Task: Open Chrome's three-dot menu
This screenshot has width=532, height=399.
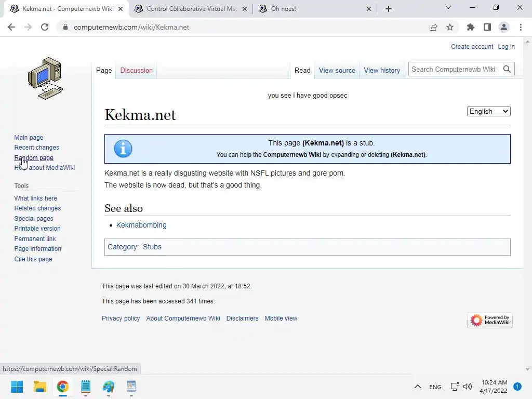Action: click(521, 27)
